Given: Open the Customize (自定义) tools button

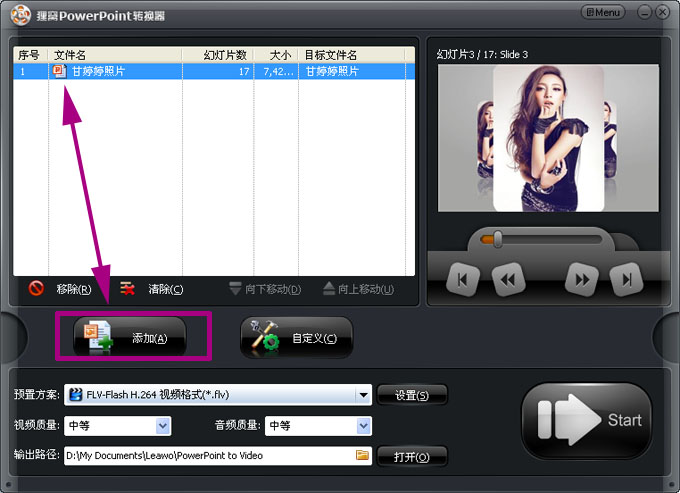Looking at the screenshot, I should pos(296,338).
